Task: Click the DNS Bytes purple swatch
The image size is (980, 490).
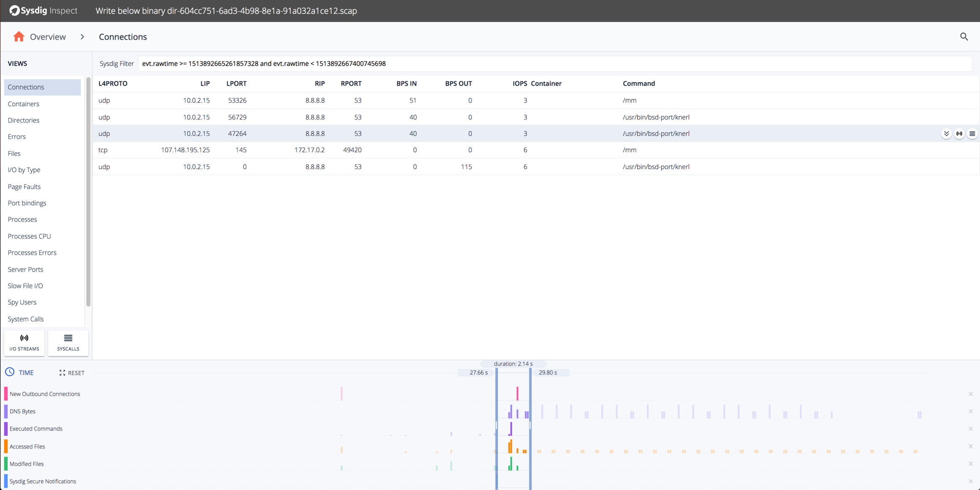Action: coord(6,411)
